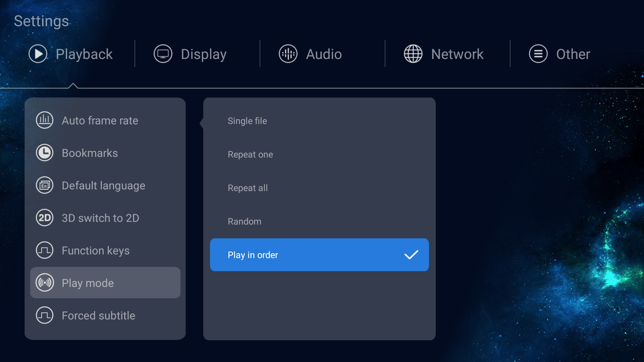644x362 pixels.
Task: Click the checkmark on Play in order
Action: coord(411,255)
